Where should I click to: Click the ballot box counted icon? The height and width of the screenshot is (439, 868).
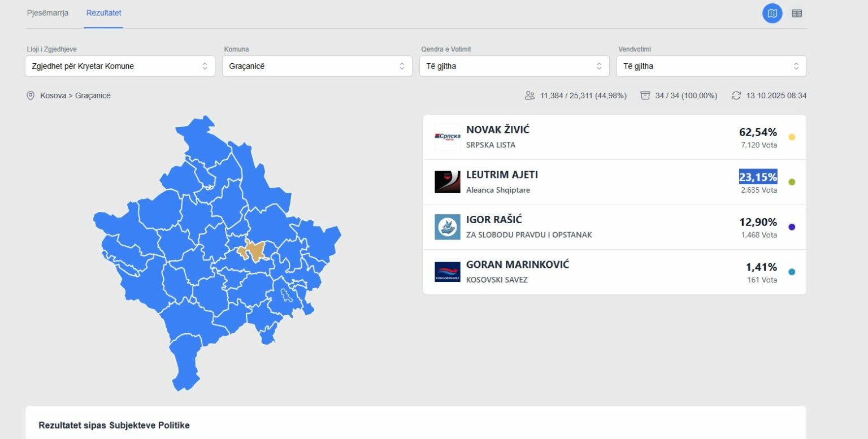point(645,95)
